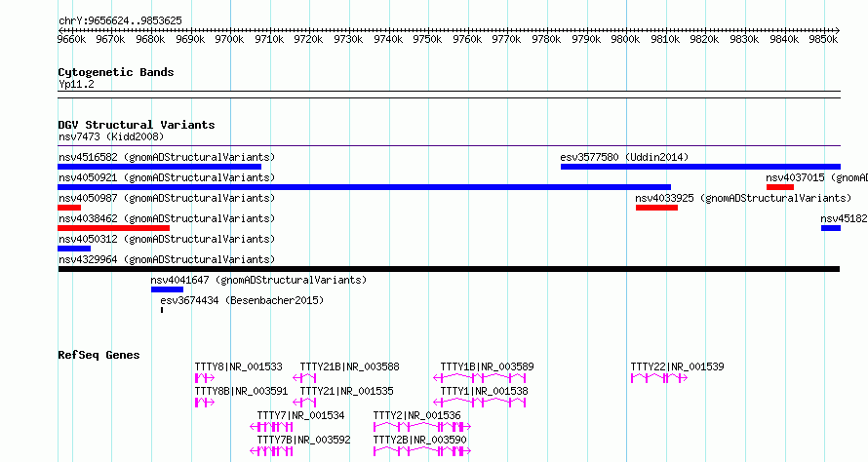Open TTTY21B|NR_003588 gene label
Image resolution: width=868 pixels, height=462 pixels.
pos(349,366)
